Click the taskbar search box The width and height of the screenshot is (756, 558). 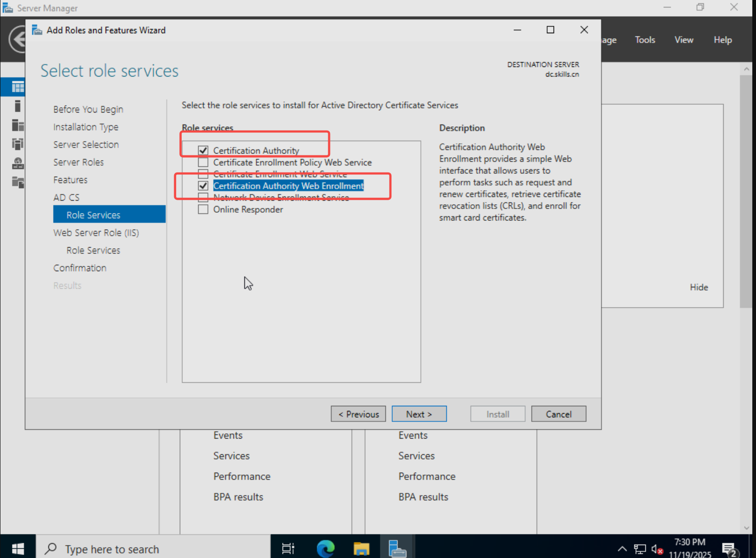[153, 548]
